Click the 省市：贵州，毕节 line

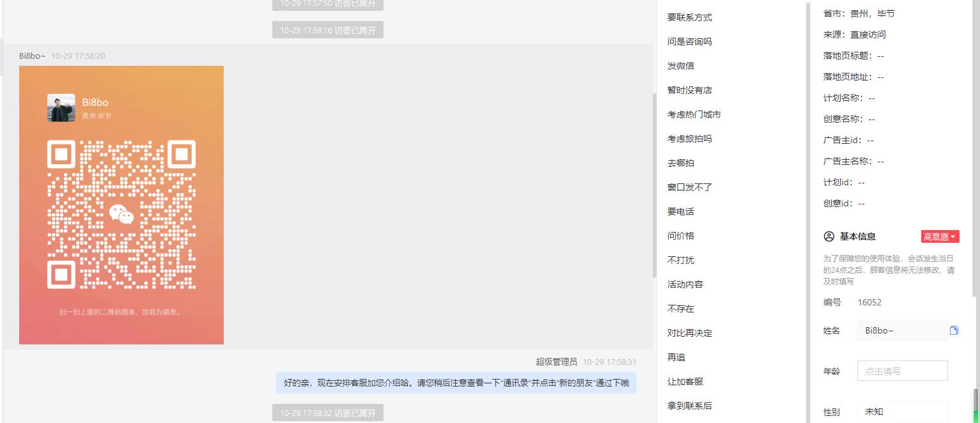pos(859,13)
